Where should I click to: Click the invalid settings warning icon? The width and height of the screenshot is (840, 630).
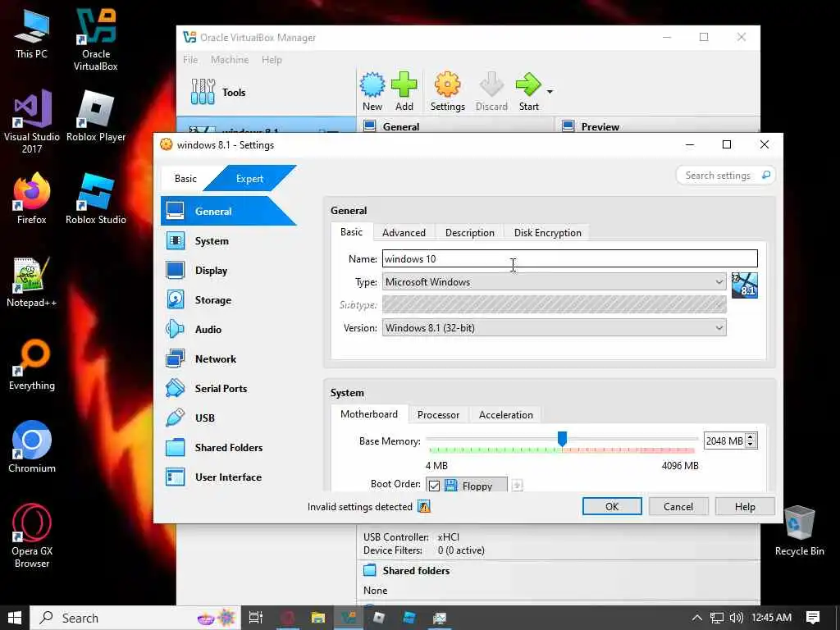(x=424, y=507)
